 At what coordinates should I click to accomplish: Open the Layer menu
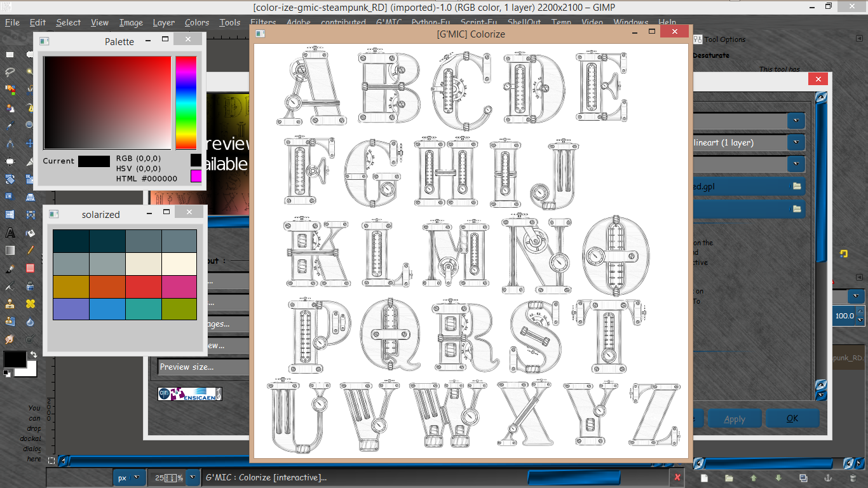pos(163,22)
